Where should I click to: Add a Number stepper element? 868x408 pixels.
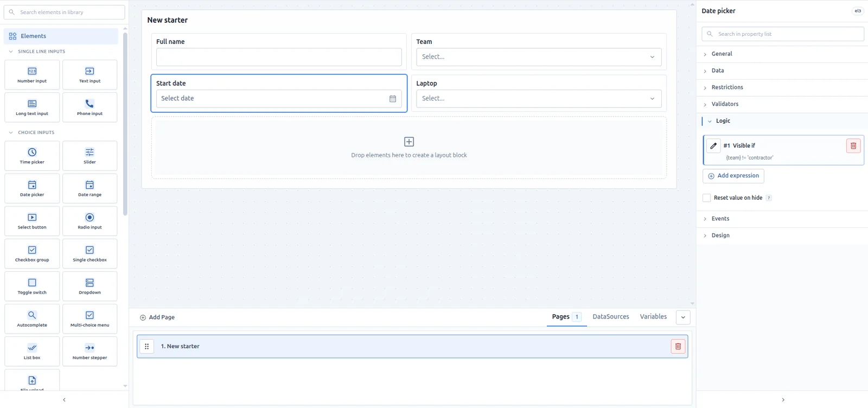pos(90,351)
